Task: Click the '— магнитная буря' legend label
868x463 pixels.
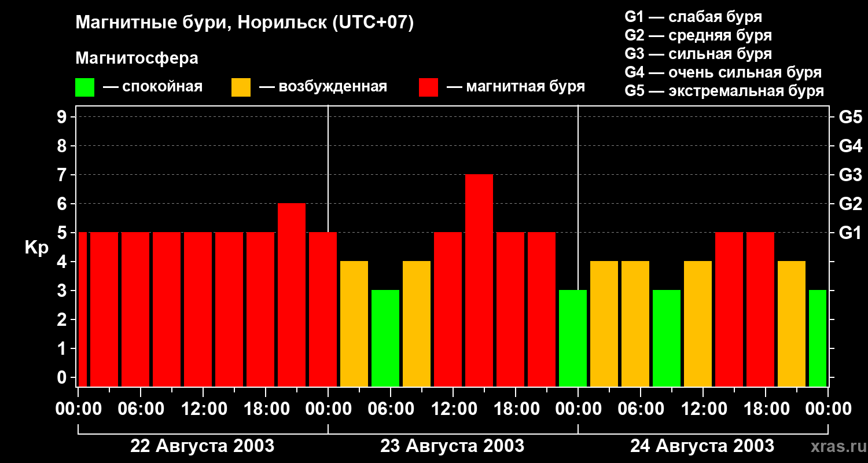Action: click(x=516, y=87)
